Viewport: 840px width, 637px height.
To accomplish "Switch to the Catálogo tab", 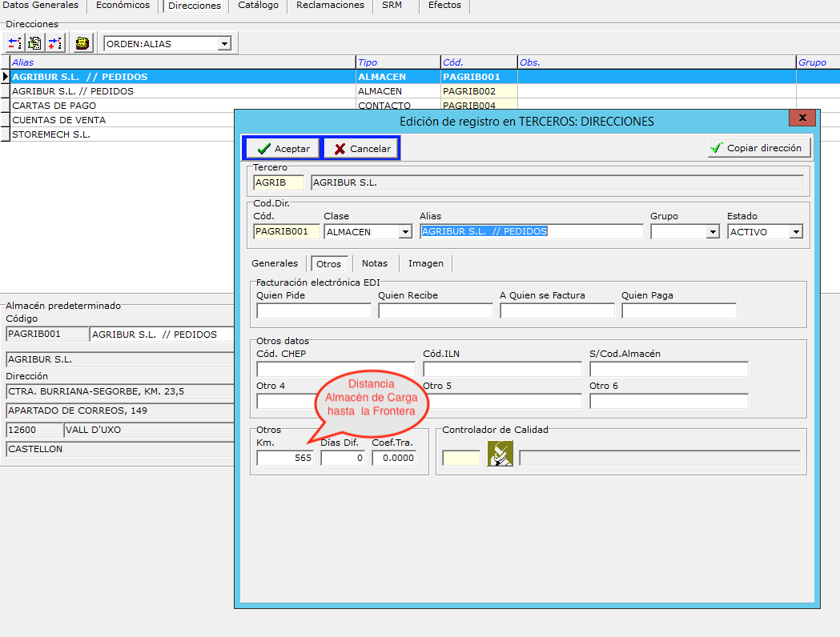I will click(x=258, y=6).
